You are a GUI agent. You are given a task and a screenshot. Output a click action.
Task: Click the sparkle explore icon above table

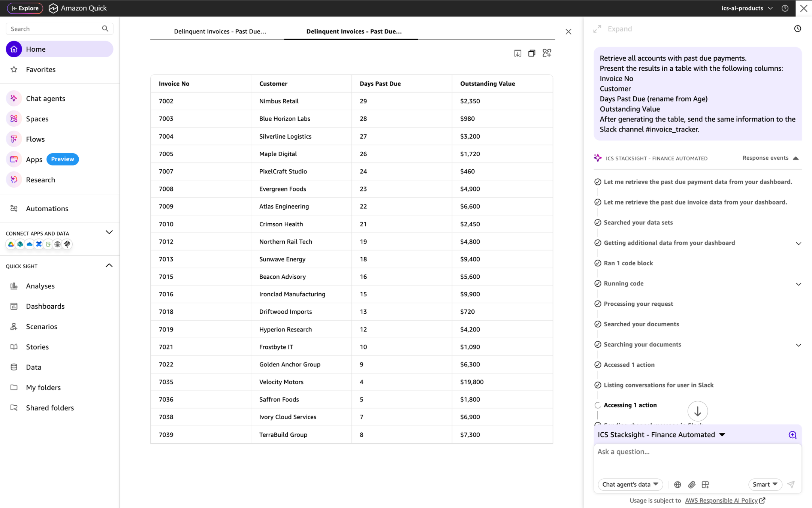coord(547,53)
